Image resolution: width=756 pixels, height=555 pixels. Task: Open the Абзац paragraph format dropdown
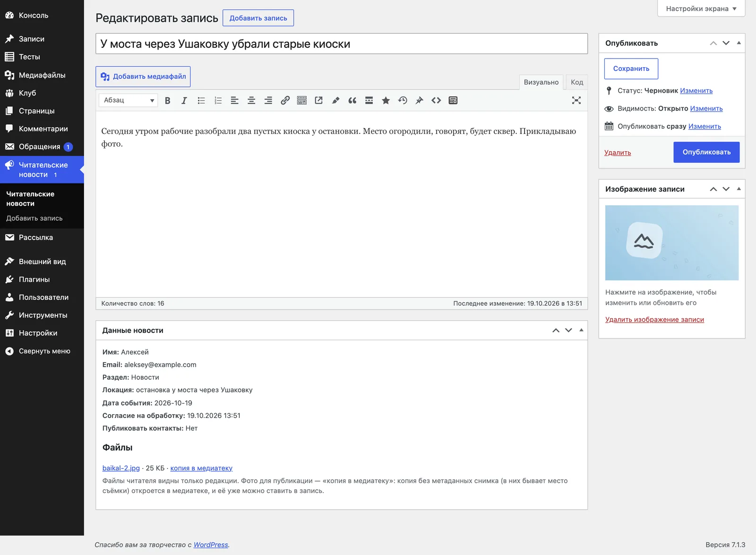(x=128, y=100)
